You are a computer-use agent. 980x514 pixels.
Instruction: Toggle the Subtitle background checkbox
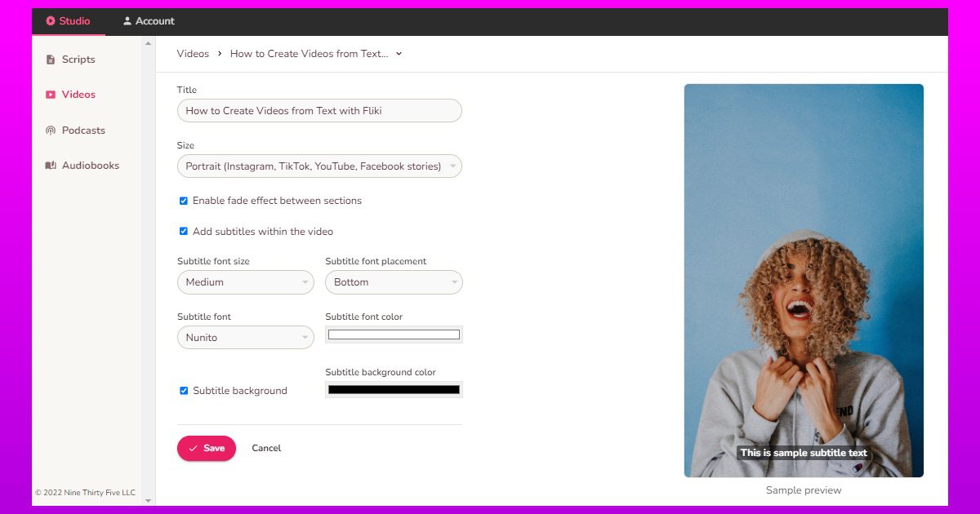(x=184, y=391)
